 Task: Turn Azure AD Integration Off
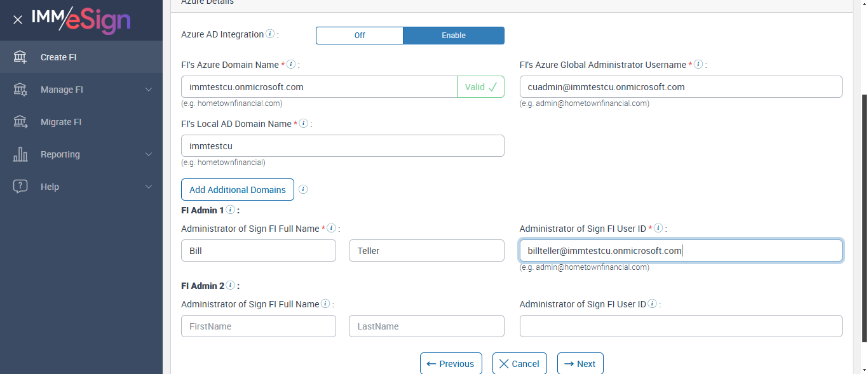point(360,36)
